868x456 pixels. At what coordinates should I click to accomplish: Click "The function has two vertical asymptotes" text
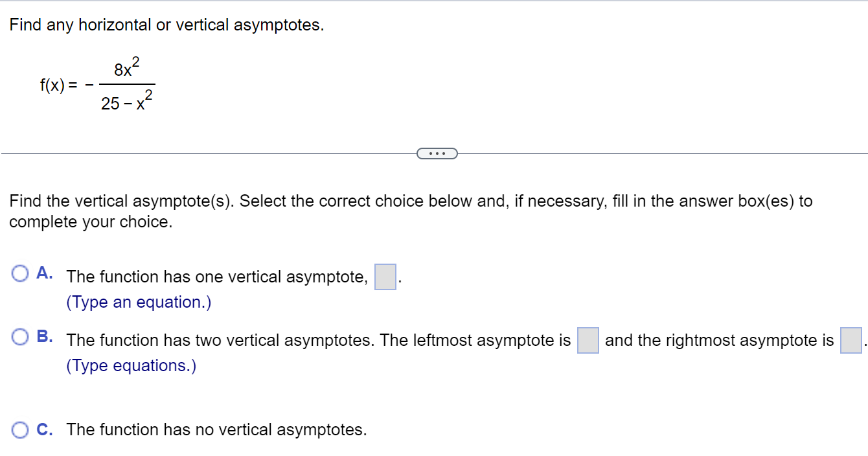coord(220,340)
